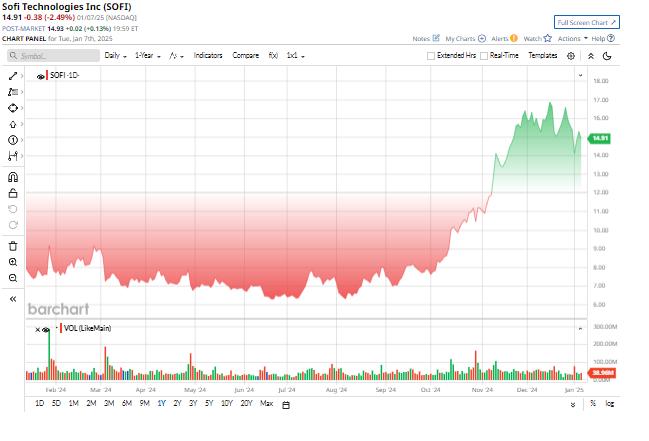Choose the ellipse shape tool

pyautogui.click(x=13, y=108)
